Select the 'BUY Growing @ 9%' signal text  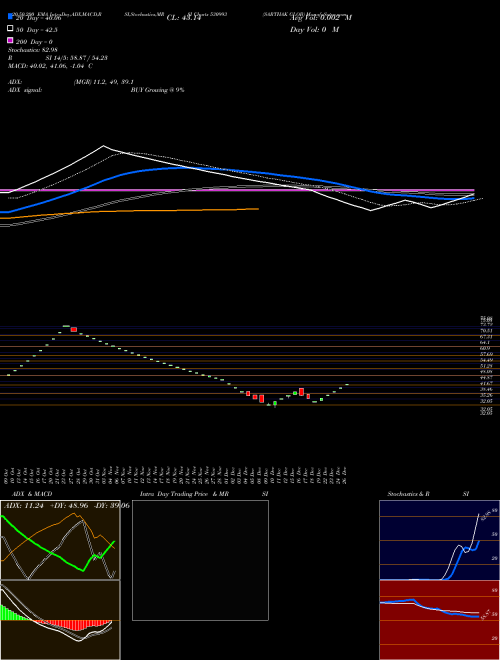click(x=157, y=90)
